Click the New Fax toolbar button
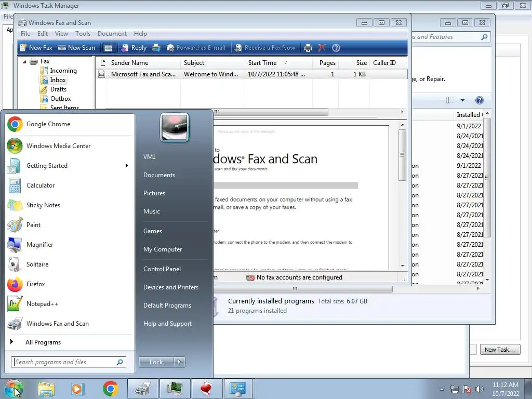532x399 pixels. [x=36, y=48]
